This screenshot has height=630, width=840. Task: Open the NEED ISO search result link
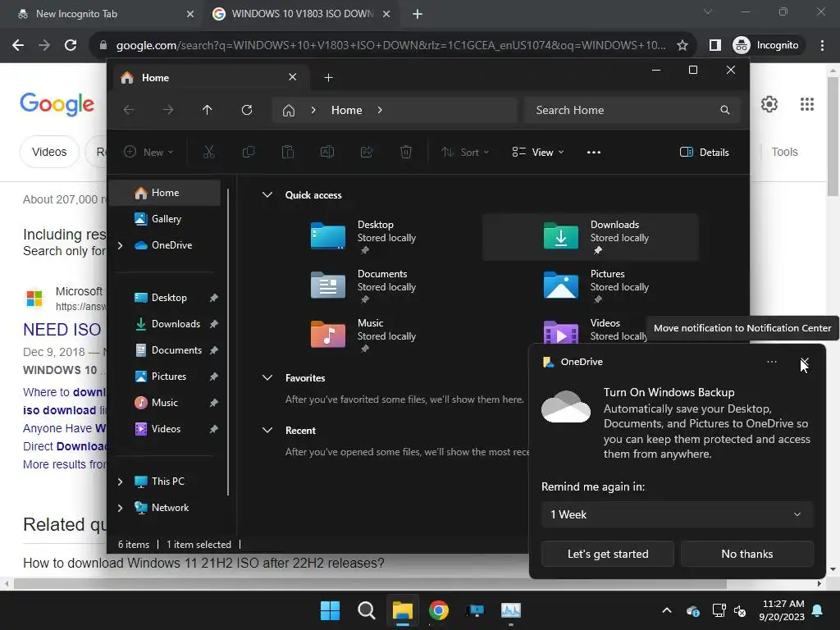click(x=62, y=330)
